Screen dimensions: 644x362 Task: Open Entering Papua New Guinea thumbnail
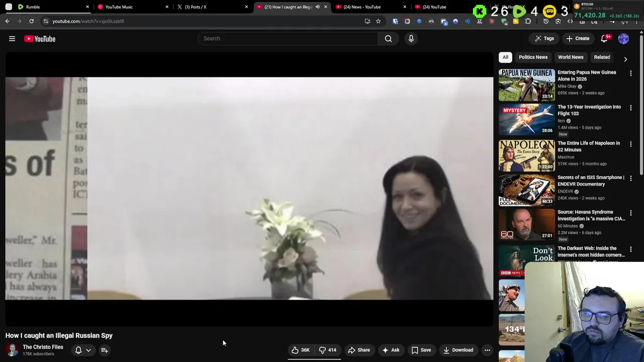527,85
